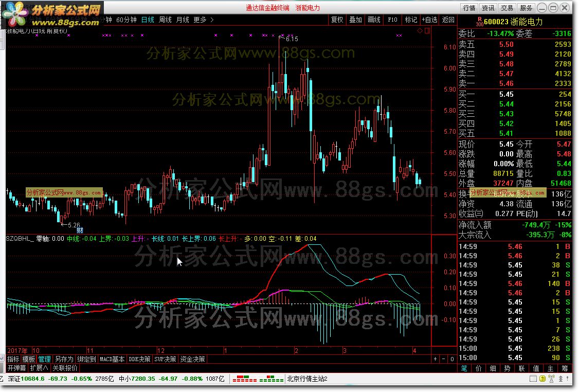The image size is (579, 392).
Task: Click the SZQBHL_ indicator name label
Action: [x=20, y=239]
